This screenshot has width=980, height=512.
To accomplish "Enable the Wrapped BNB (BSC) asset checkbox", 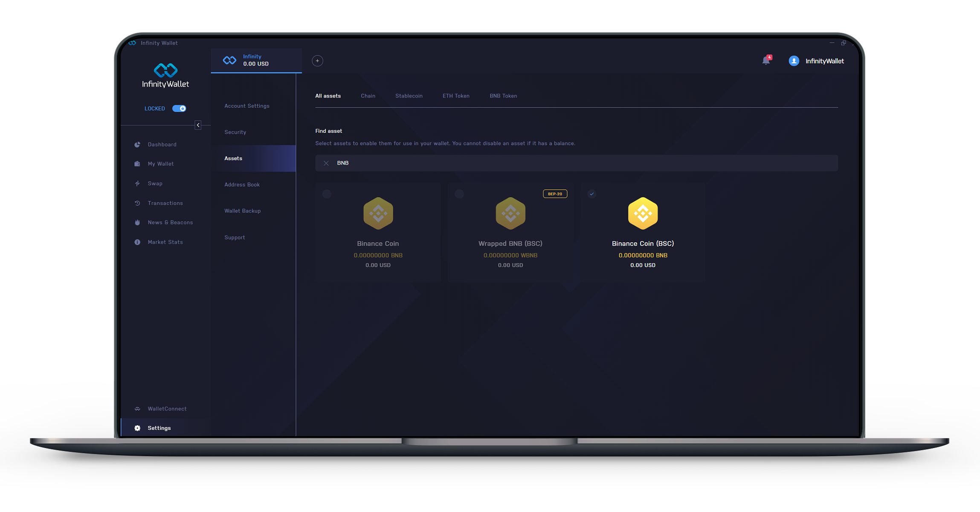I will tap(460, 193).
